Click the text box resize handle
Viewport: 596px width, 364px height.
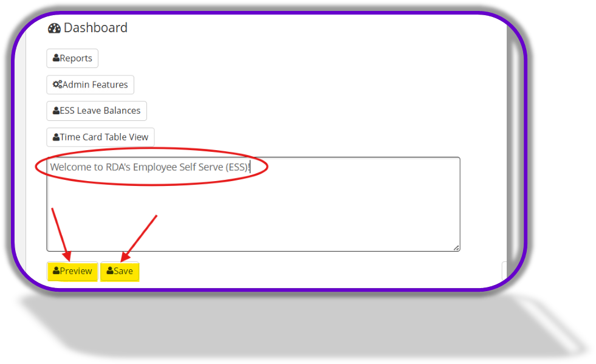[456, 247]
